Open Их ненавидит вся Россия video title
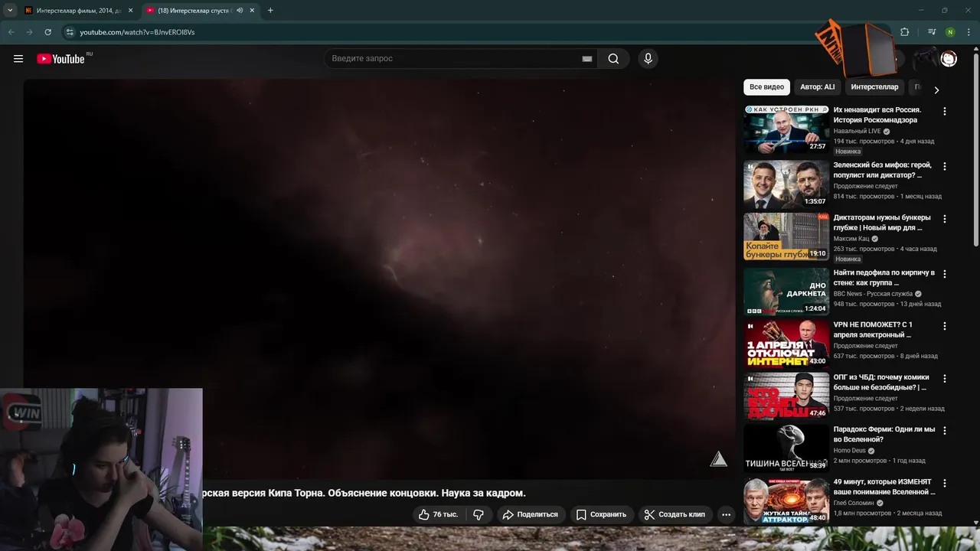The height and width of the screenshot is (551, 980). coord(877,115)
